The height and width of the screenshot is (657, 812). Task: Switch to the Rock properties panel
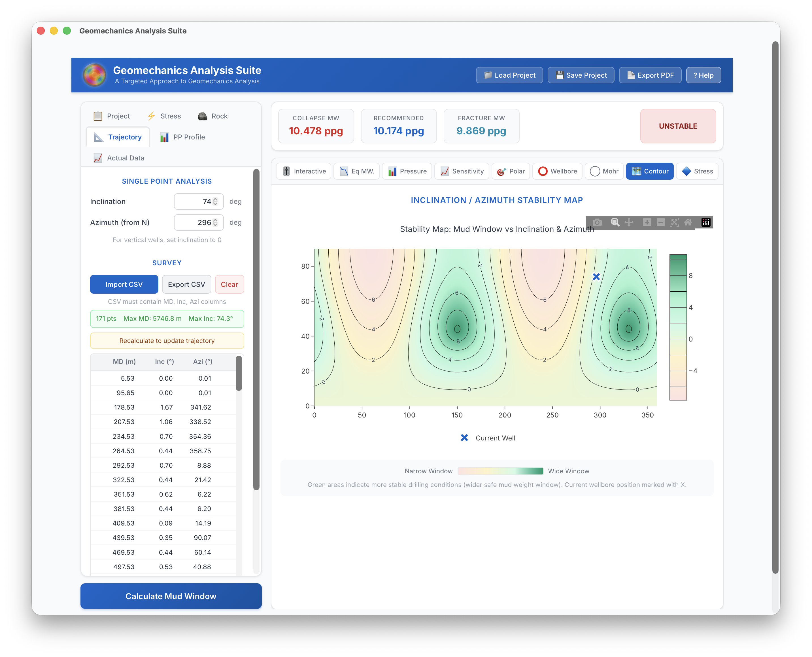212,116
